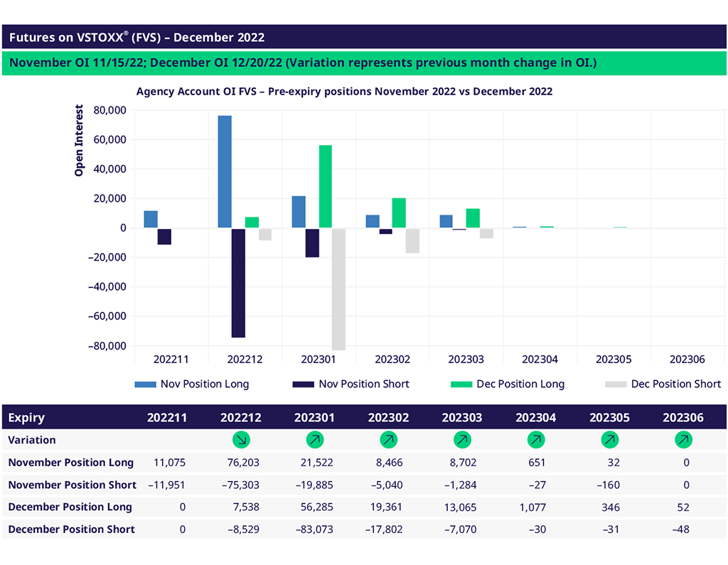Click the green Dec Long bar for 202303

[x=473, y=218]
